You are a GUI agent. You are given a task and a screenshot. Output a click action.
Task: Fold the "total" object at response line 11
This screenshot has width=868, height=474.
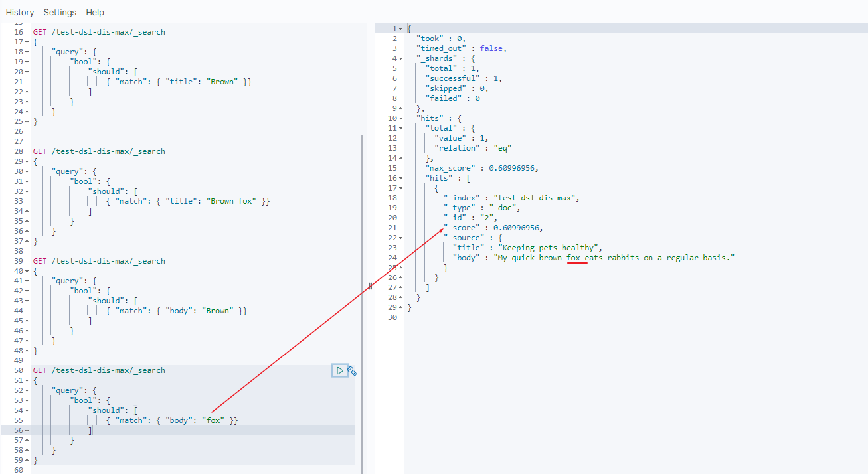(400, 128)
